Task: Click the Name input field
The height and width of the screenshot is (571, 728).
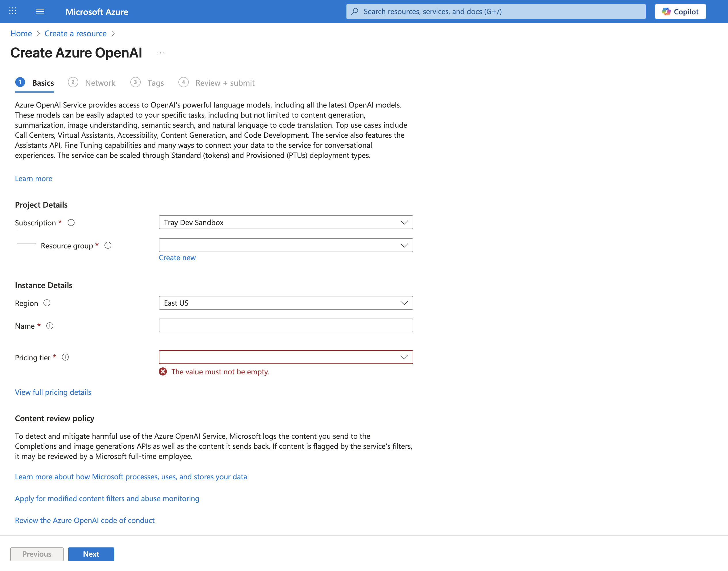Action: tap(286, 325)
